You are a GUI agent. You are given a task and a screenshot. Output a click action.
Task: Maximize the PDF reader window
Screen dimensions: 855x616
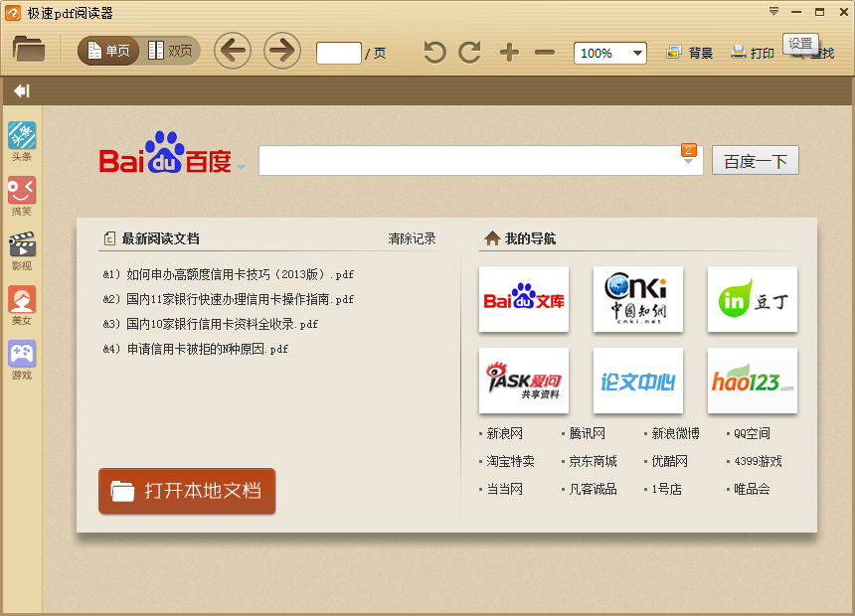point(819,12)
